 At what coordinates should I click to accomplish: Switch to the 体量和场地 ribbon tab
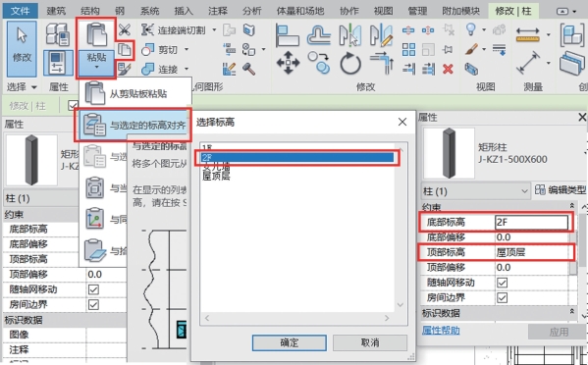(x=300, y=11)
